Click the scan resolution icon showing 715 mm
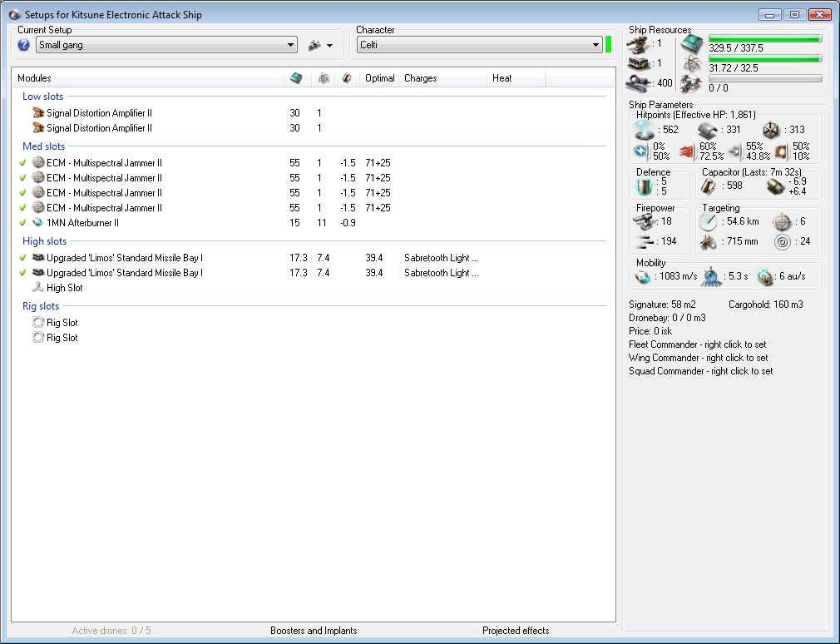The image size is (840, 644). point(708,241)
